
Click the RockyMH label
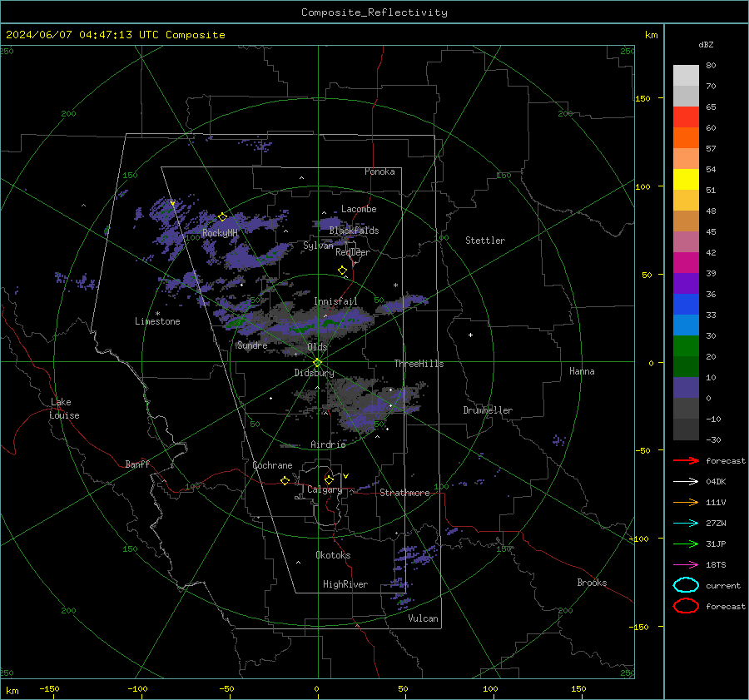pos(220,233)
